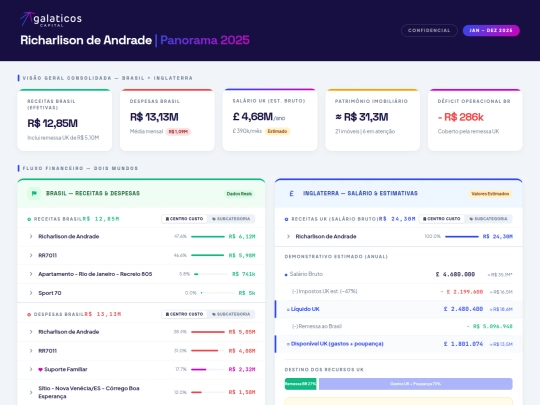Select Centro Custo tab in Receitas UK
The width and height of the screenshot is (540, 405).
[x=442, y=219]
